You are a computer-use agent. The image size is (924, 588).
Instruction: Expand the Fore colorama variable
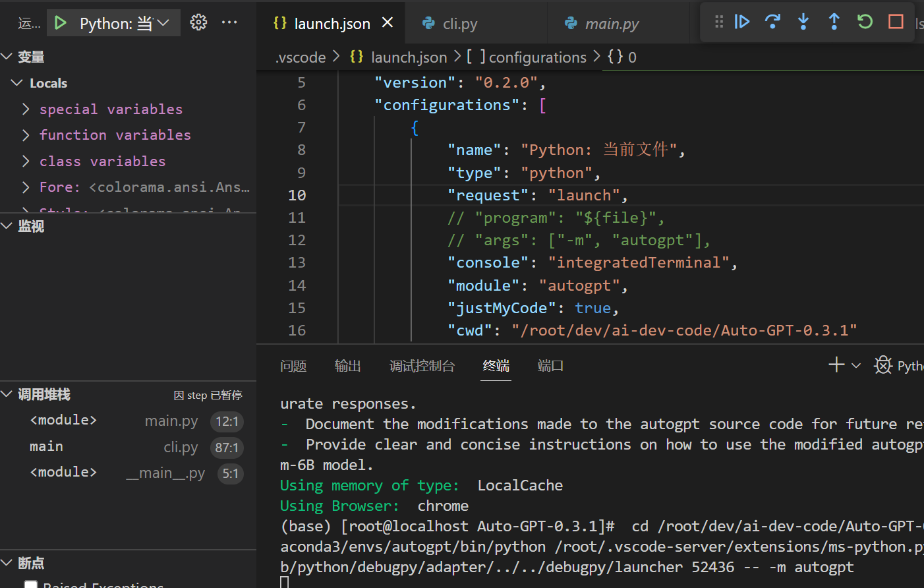pyautogui.click(x=26, y=187)
